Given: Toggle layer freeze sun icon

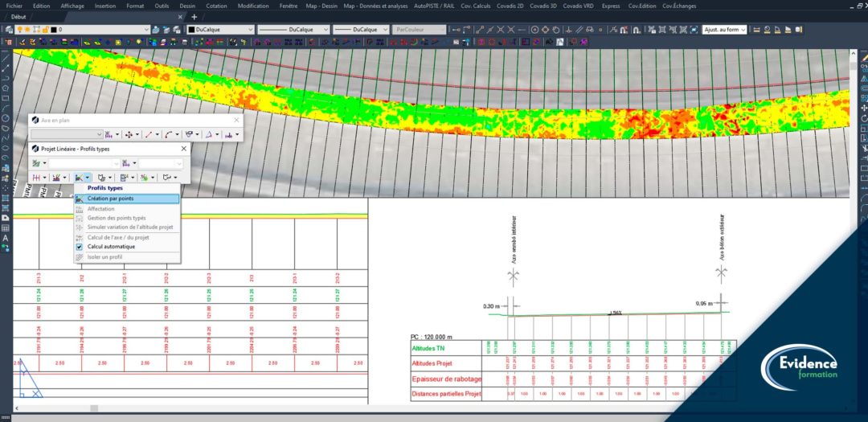Looking at the screenshot, I should pos(27,30).
